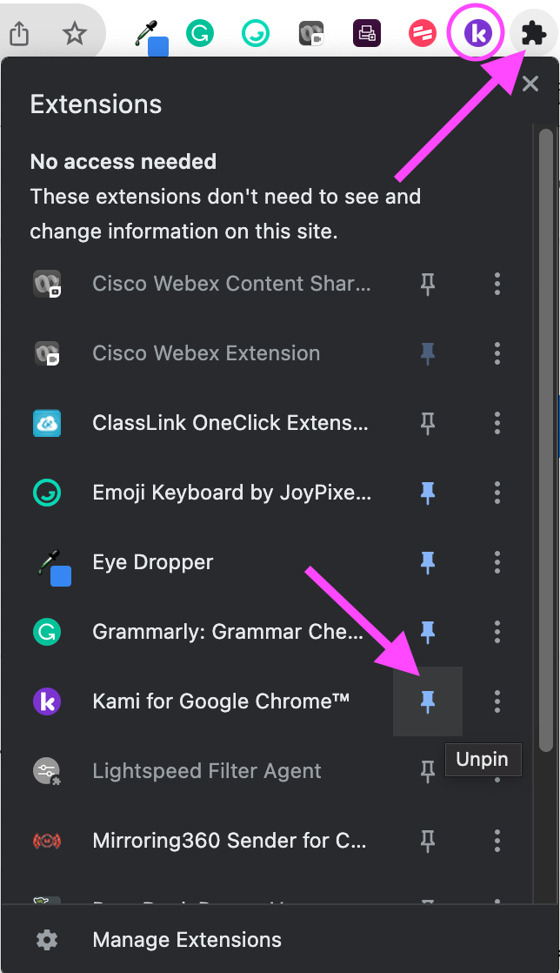The height and width of the screenshot is (973, 560).
Task: Open Manage Extensions
Action: 187,940
